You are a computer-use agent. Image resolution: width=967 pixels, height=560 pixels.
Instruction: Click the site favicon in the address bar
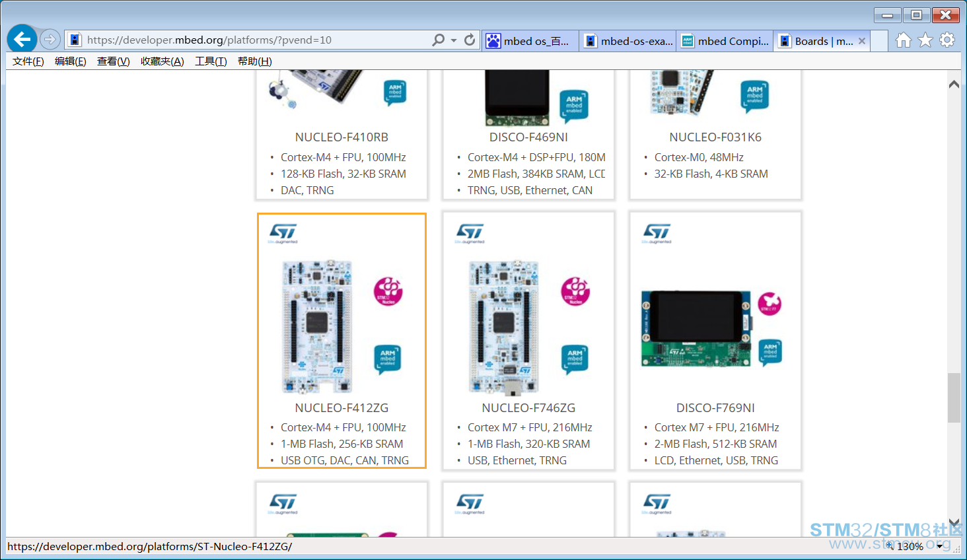(75, 40)
